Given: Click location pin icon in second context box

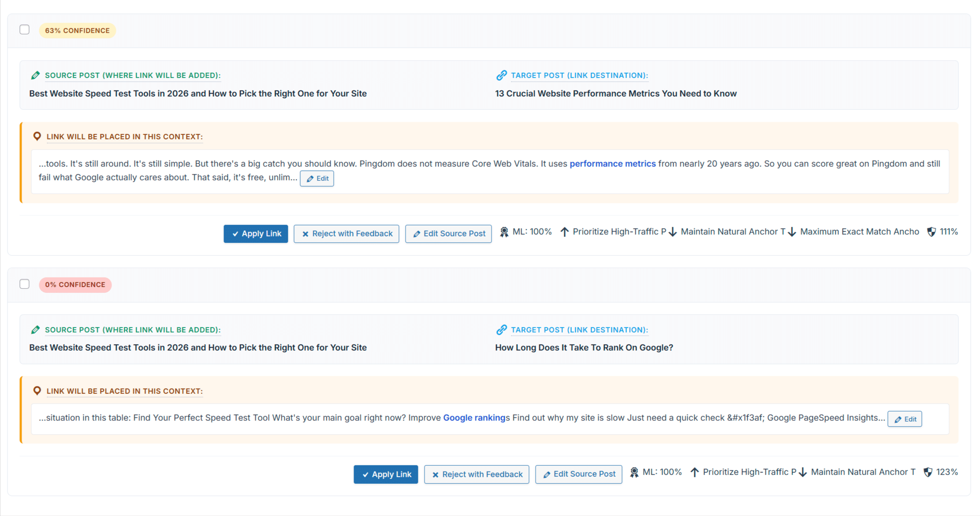Looking at the screenshot, I should (37, 391).
